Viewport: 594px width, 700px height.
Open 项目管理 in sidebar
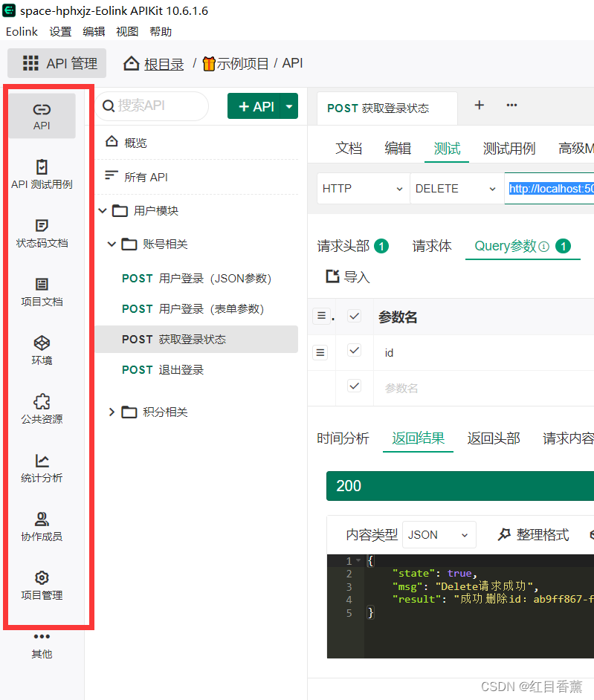pos(42,586)
